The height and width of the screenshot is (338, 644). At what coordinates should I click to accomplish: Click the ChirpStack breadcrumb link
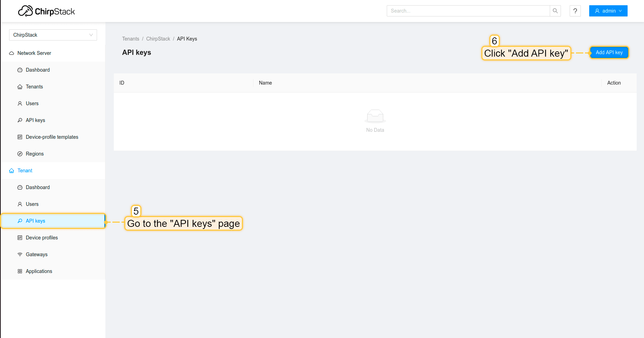(158, 39)
